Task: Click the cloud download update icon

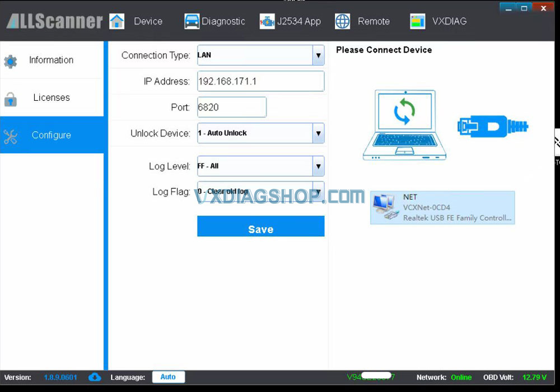Action: click(95, 377)
